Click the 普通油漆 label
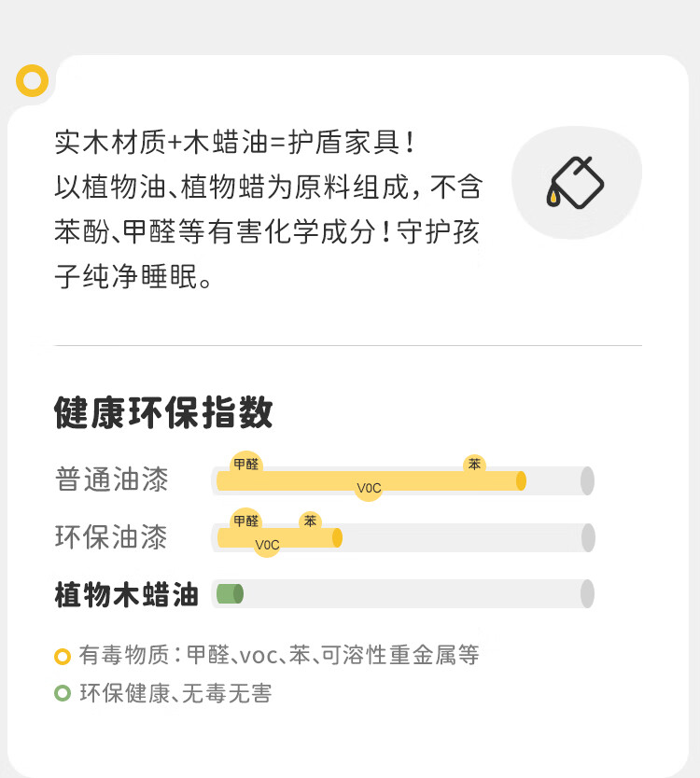 tap(112, 479)
